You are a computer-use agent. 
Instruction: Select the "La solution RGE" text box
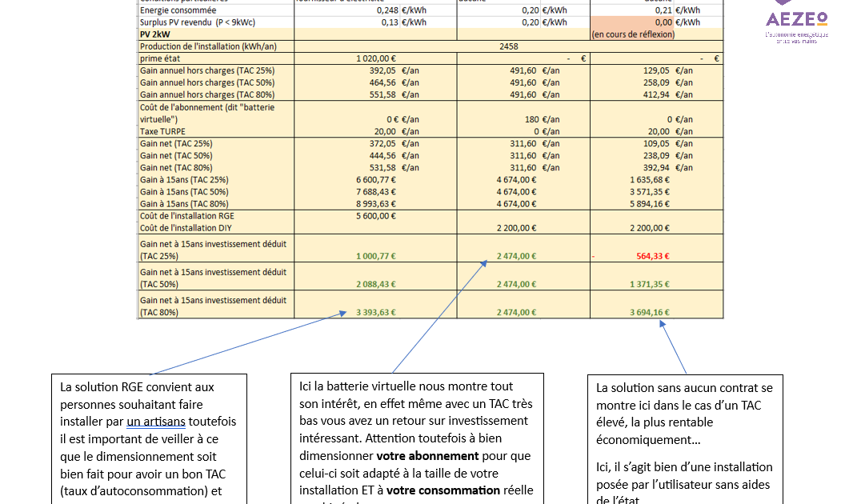(149, 438)
